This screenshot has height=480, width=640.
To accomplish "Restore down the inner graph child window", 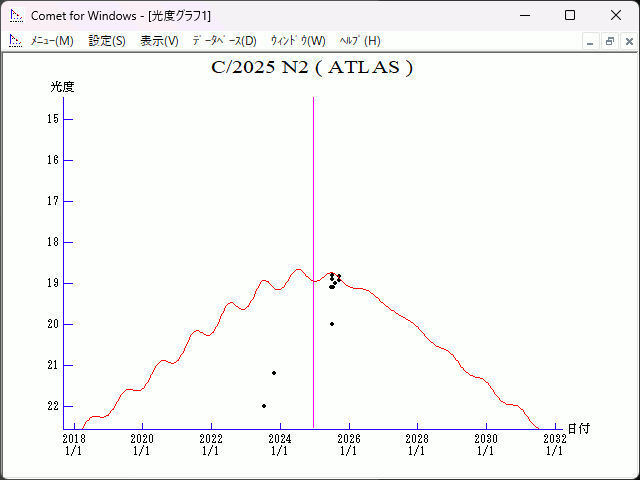I will point(609,41).
